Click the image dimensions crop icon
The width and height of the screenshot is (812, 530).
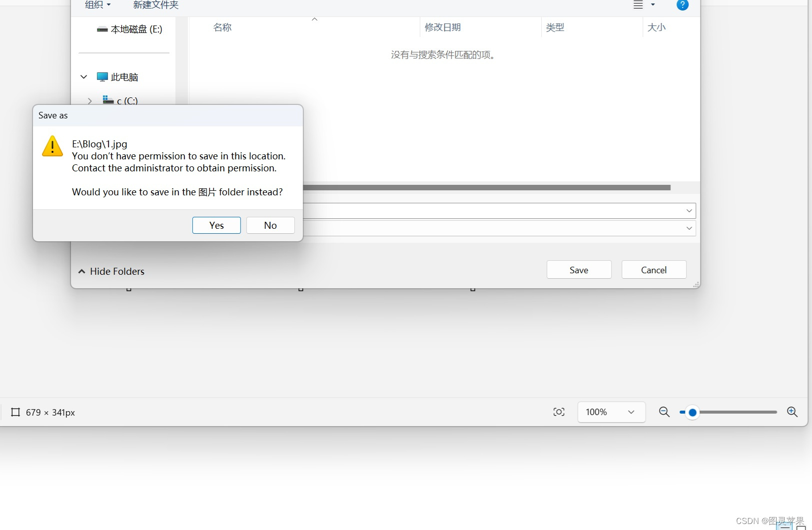[15, 412]
